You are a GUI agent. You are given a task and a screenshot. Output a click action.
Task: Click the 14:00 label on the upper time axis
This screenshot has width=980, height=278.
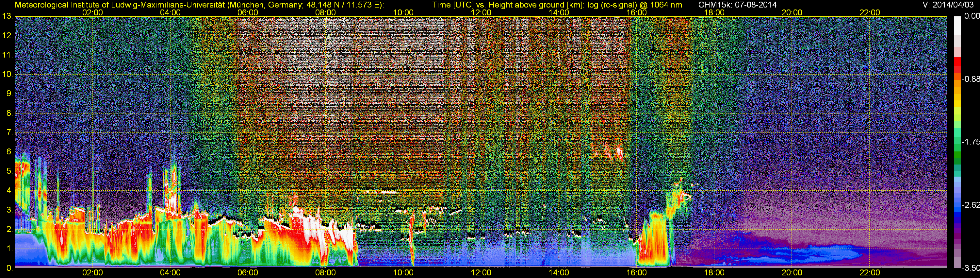(x=559, y=12)
